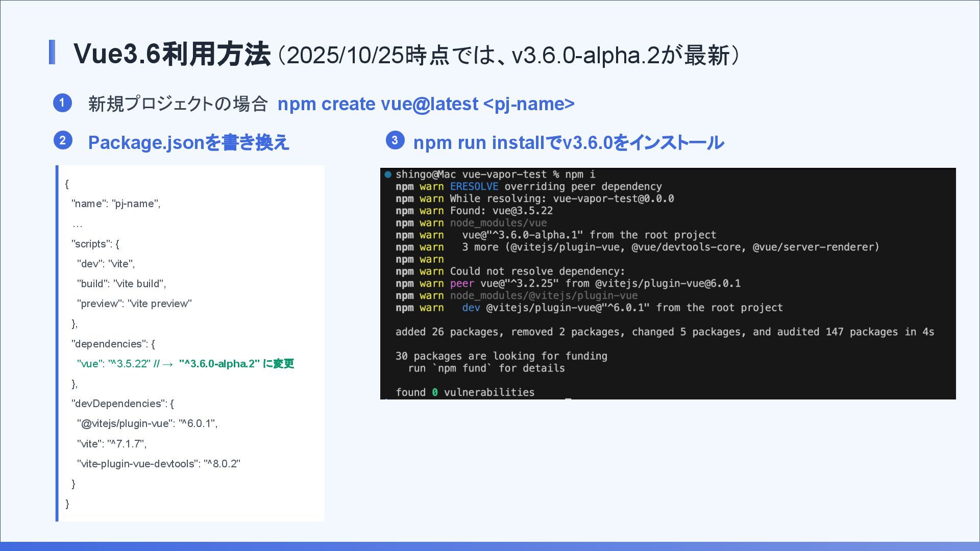980x551 pixels.
Task: Click the Vue3.6利用方法 title text
Action: point(171,54)
